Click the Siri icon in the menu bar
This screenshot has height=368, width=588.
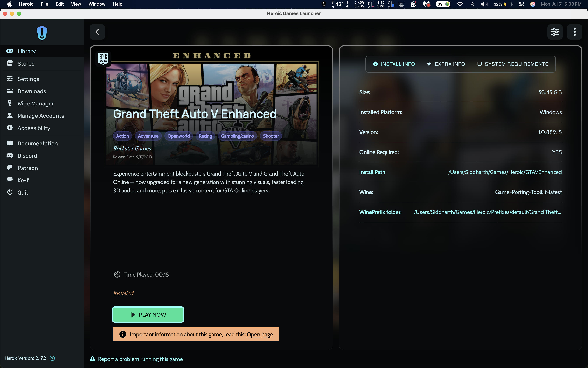coord(533,4)
